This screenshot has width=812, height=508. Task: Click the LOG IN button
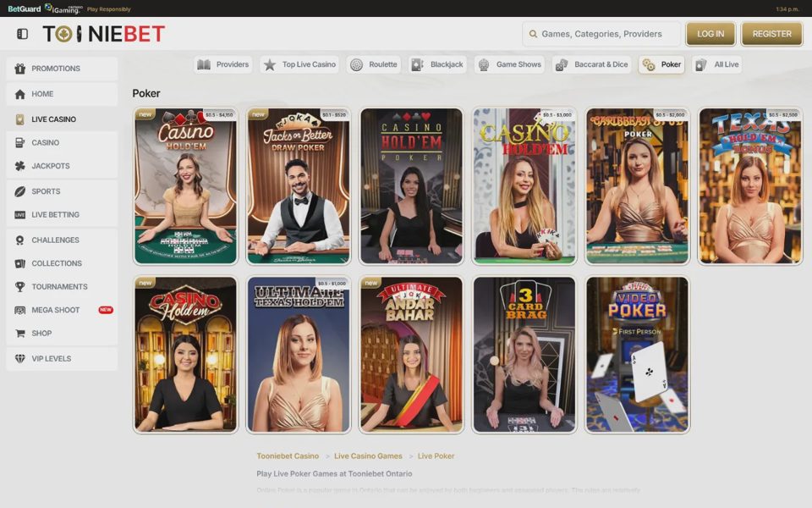click(710, 34)
